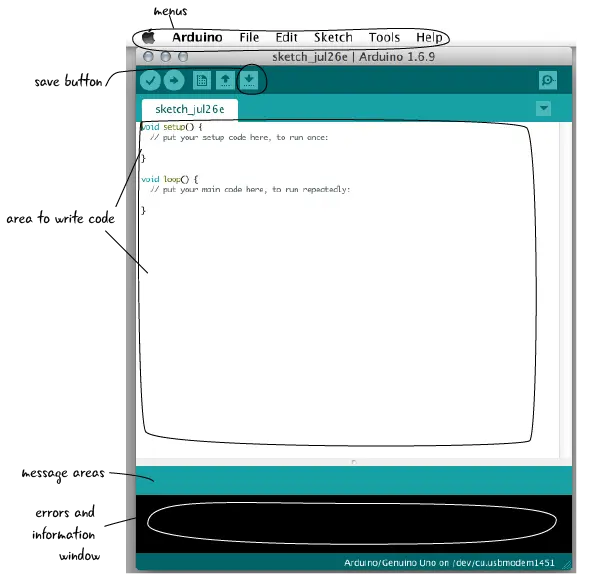Zoom the Arduino window
Screen dimensions: 594x584
183,57
